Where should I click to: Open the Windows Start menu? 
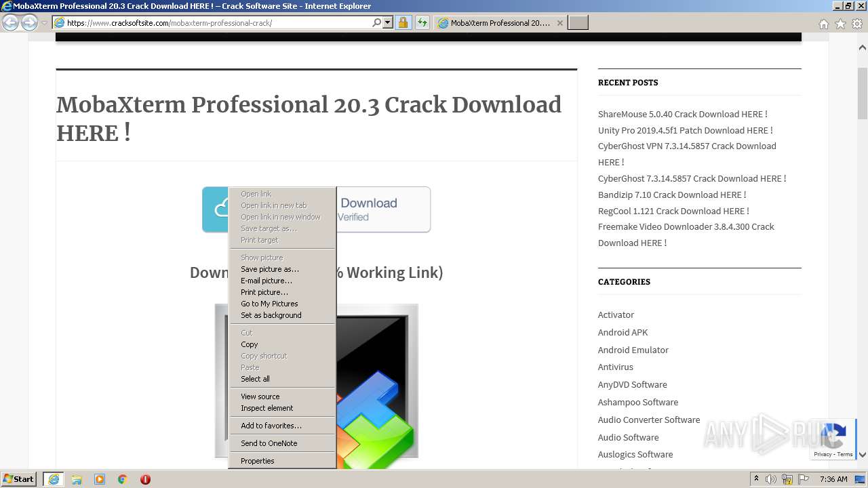[18, 479]
